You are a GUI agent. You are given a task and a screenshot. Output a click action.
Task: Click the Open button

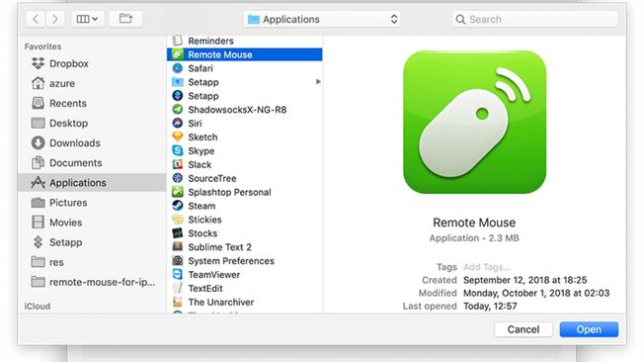tap(589, 329)
